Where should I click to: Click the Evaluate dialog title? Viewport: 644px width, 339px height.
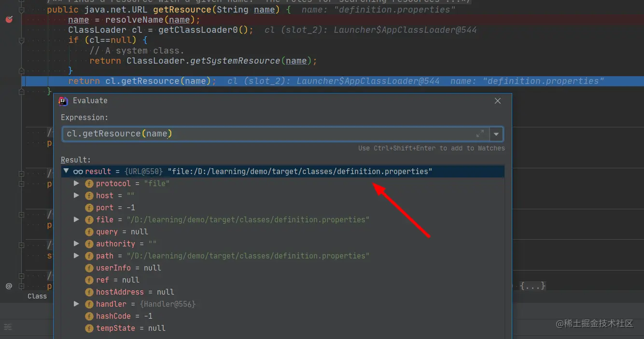tap(90, 101)
